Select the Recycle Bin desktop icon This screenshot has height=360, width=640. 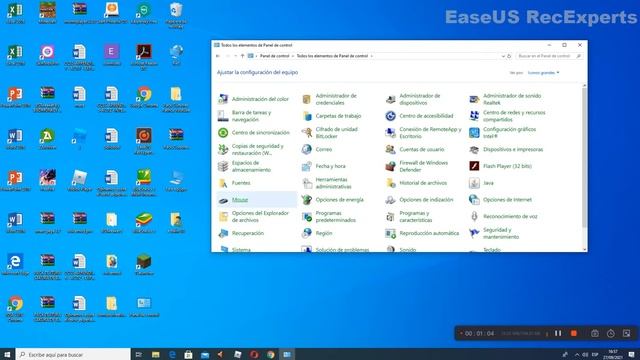click(x=176, y=15)
